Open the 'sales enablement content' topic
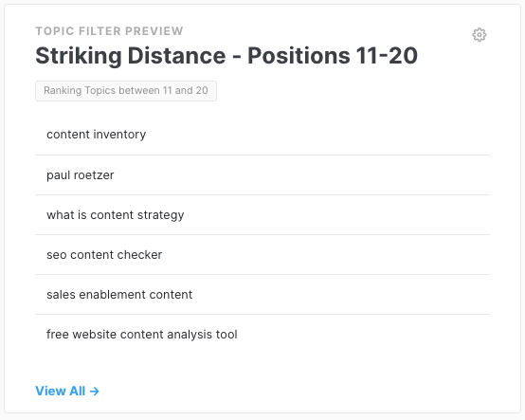The image size is (525, 420). [262, 295]
